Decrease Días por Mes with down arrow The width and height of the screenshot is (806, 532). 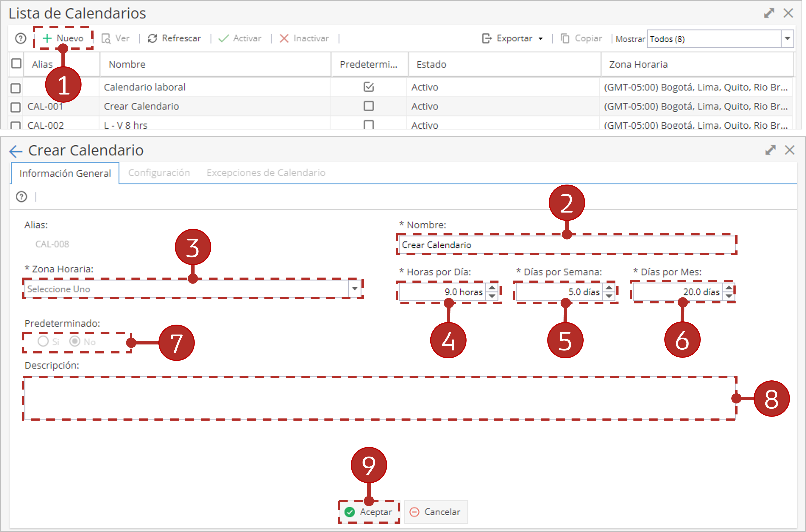[729, 296]
